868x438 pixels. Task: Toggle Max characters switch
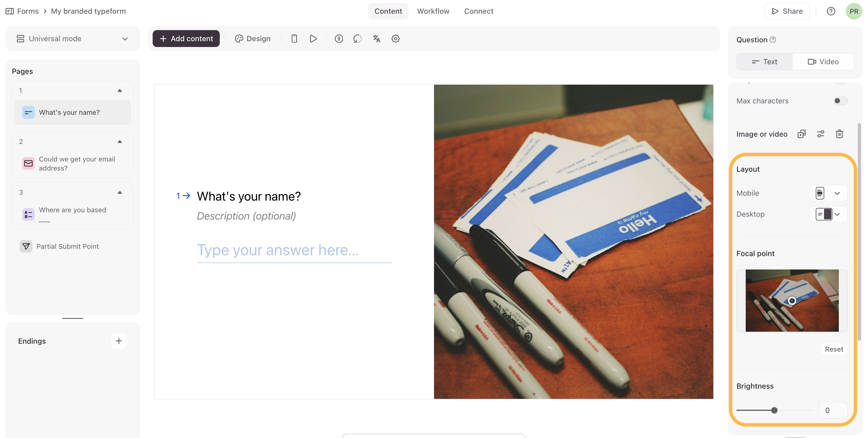840,101
